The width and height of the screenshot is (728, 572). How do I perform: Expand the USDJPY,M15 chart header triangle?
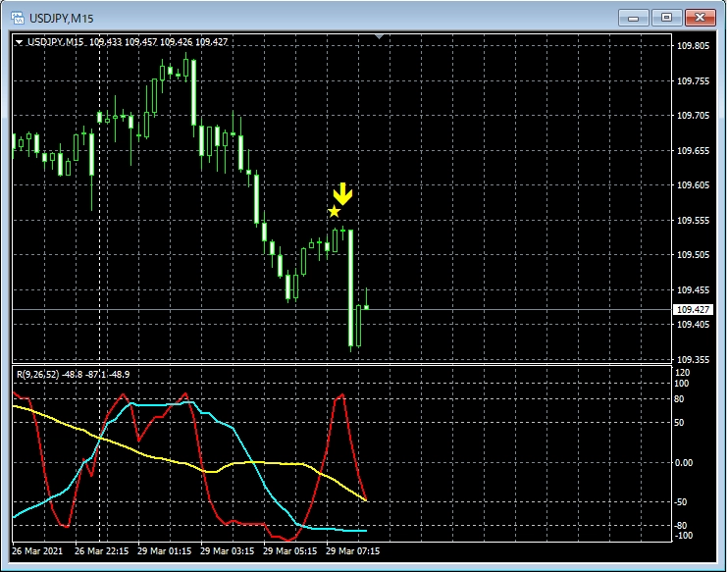[19, 41]
